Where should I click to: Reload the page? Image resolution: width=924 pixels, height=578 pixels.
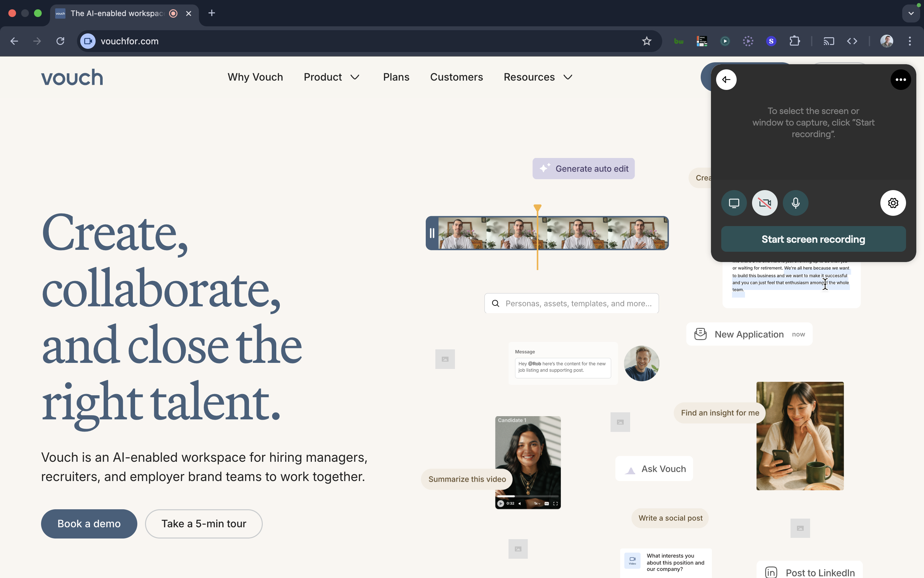point(60,41)
